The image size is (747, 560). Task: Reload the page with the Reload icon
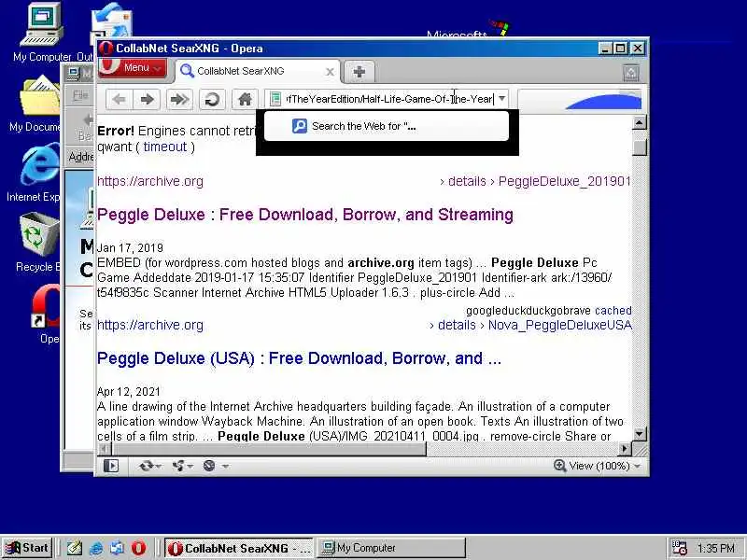coord(212,99)
